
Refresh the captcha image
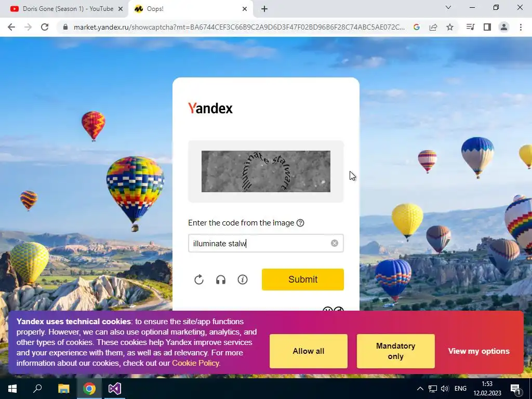pyautogui.click(x=199, y=280)
